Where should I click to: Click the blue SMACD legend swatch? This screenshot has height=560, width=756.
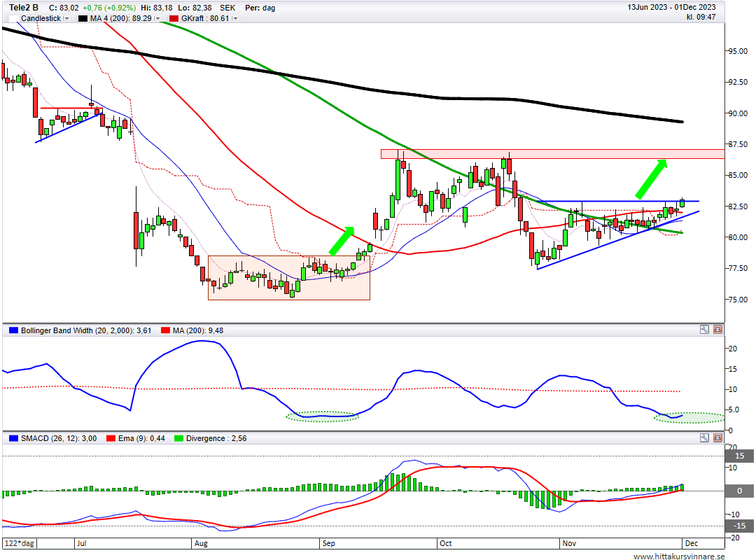[x=13, y=438]
